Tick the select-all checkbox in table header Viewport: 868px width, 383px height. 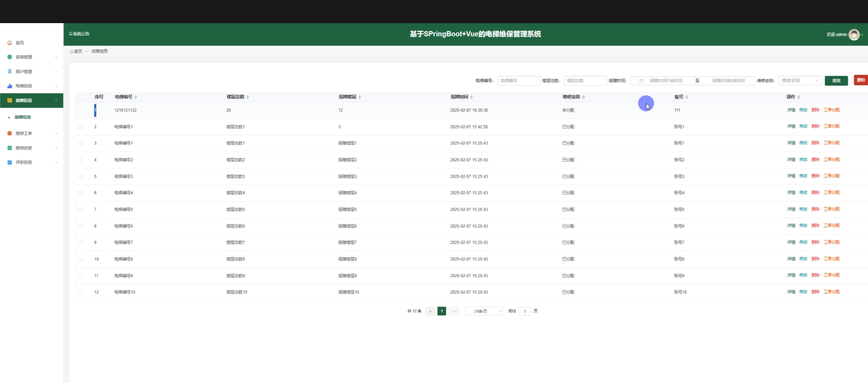(x=81, y=97)
